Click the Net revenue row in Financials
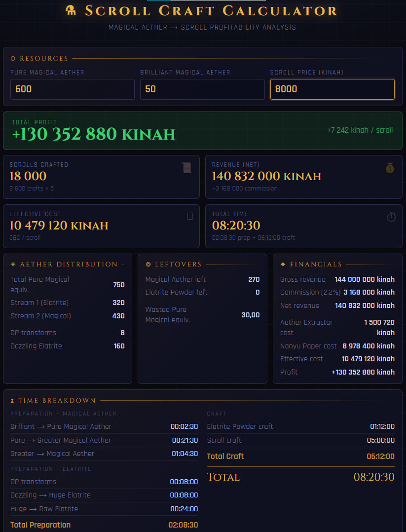This screenshot has height=532, width=406. coord(337,305)
